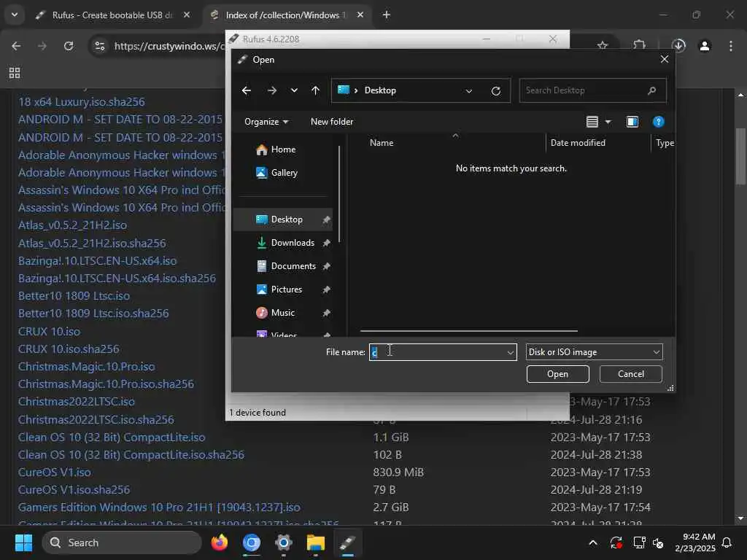The image size is (747, 560).
Task: Expand the Desktop address bar dropdown
Action: point(469,91)
